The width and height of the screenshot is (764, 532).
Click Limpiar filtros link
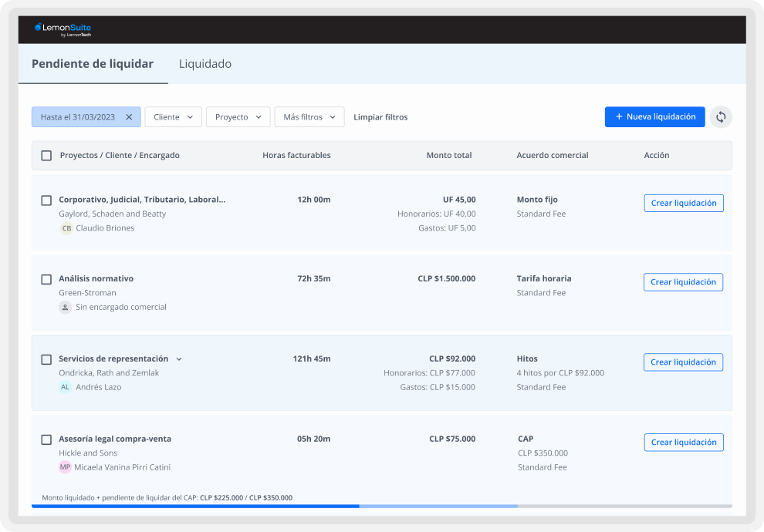(380, 117)
